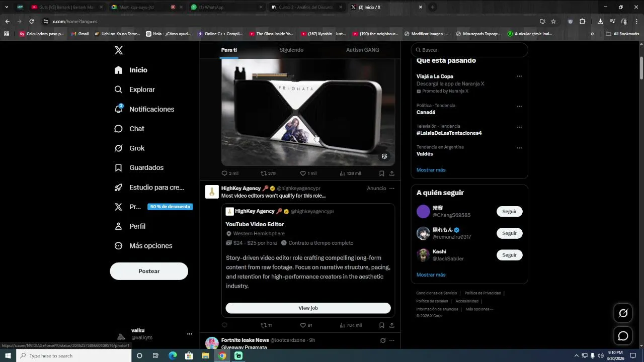
Task: Open Fortnite leaks News post options
Action: pos(392,340)
